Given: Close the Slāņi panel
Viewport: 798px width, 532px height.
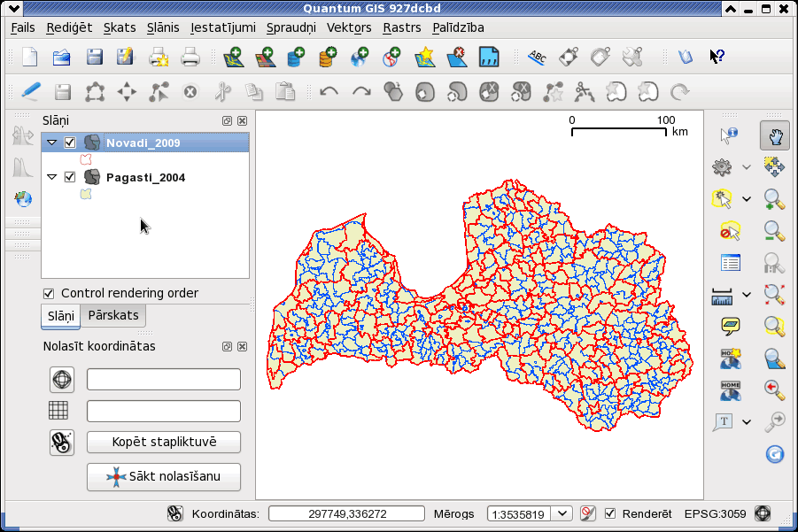Looking at the screenshot, I should pyautogui.click(x=243, y=120).
